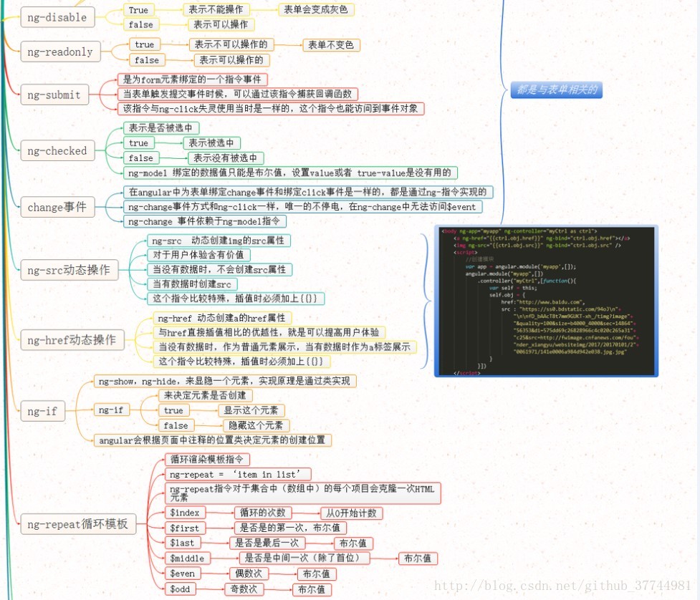Click True node under ng-disable
This screenshot has height=600, width=700.
coord(138,10)
